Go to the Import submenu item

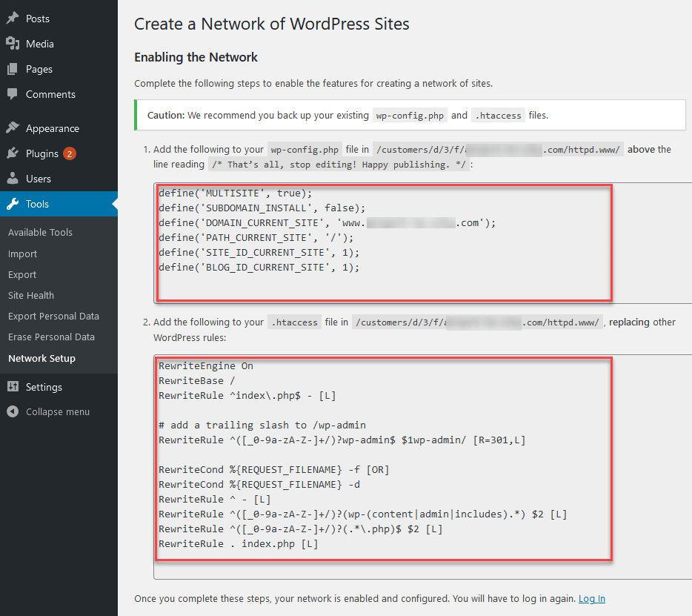22,254
